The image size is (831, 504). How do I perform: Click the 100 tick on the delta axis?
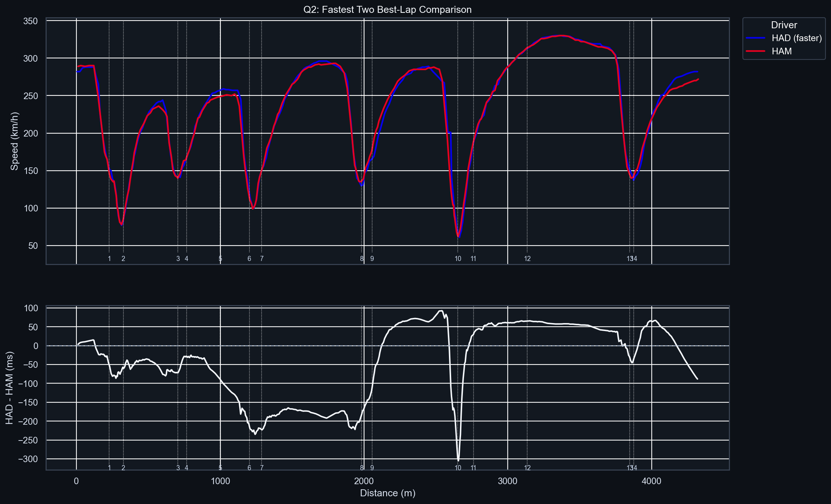pos(30,308)
